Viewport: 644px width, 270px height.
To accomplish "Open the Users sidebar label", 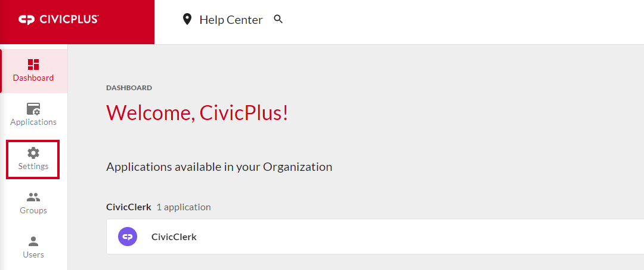I will point(33,254).
